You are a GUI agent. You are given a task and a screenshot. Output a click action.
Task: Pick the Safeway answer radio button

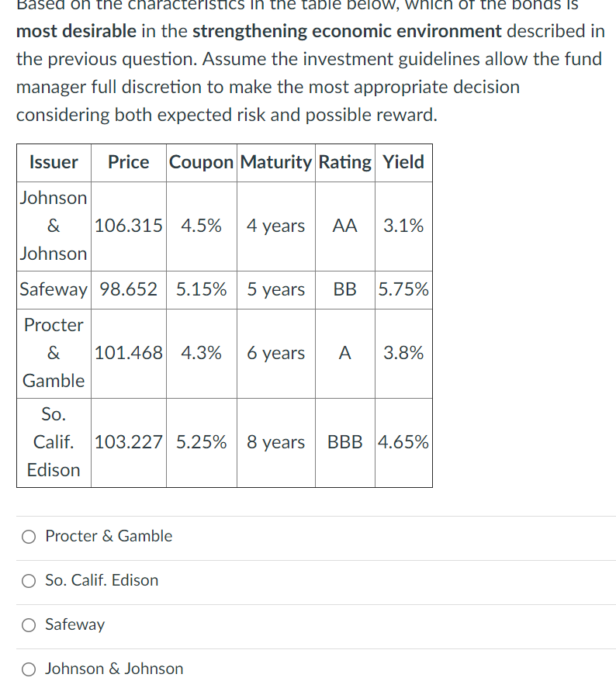tap(29, 624)
